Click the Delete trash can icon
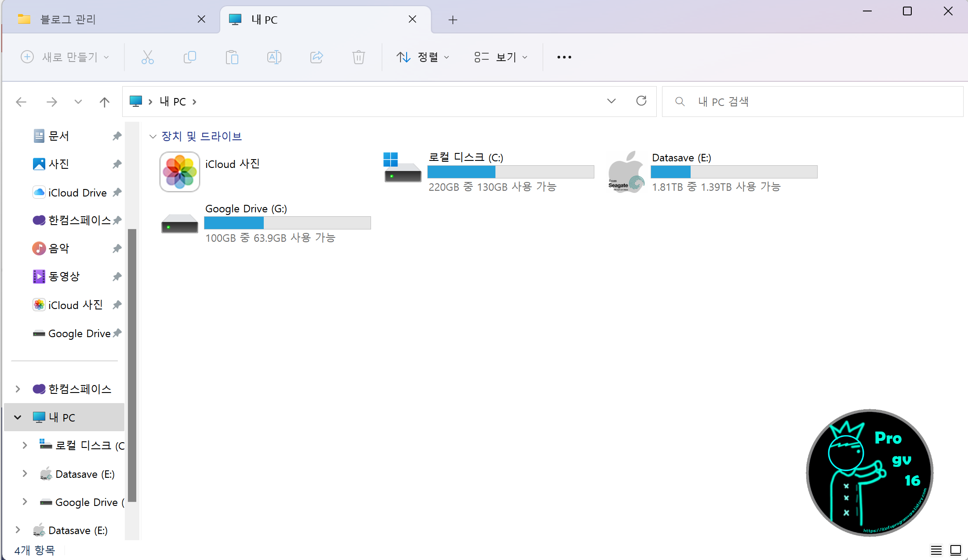 [x=358, y=57]
